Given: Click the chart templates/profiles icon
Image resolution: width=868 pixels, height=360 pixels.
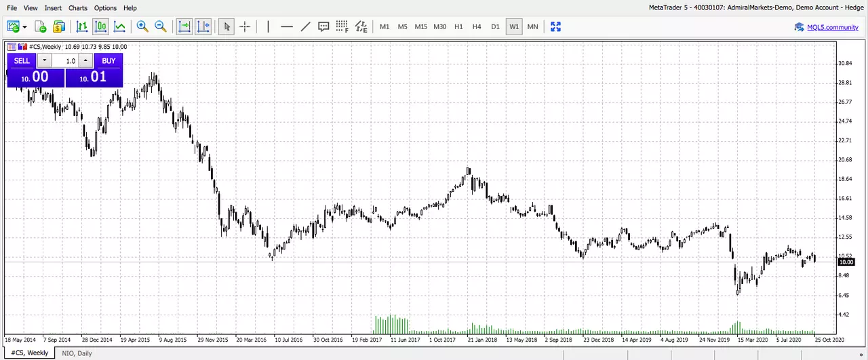Looking at the screenshot, I should [x=40, y=26].
